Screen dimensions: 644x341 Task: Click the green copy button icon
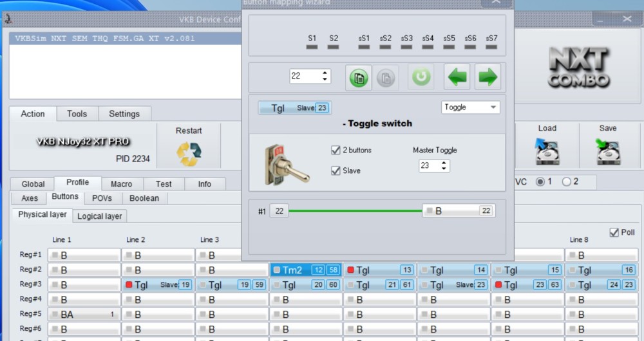(359, 77)
